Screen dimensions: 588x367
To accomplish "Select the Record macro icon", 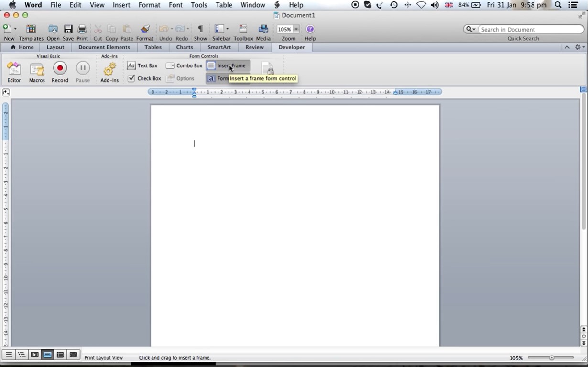I will (60, 68).
